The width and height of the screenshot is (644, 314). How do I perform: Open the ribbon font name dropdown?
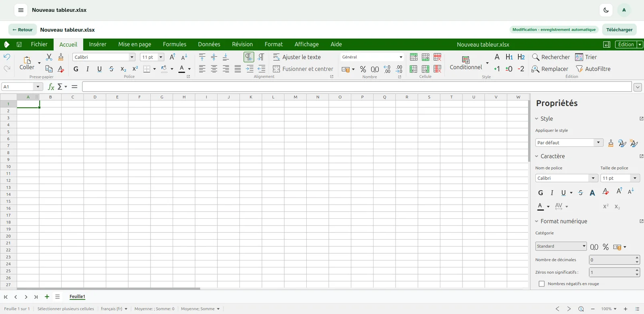click(132, 57)
